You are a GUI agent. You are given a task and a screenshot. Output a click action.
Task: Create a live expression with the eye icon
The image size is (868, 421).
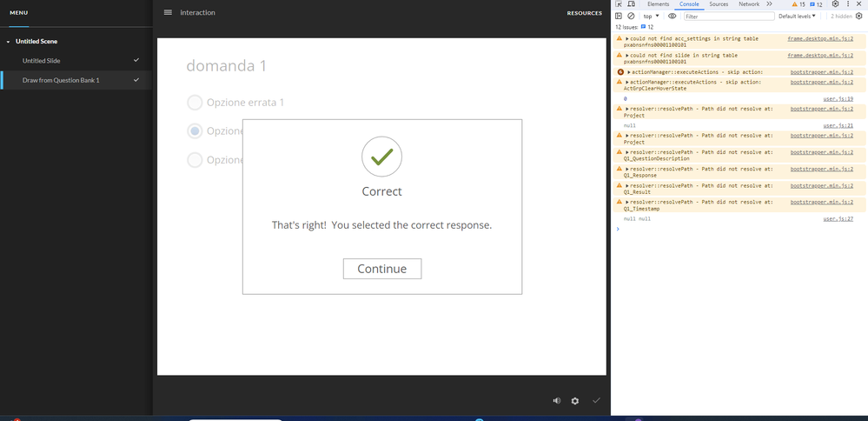[x=672, y=16]
